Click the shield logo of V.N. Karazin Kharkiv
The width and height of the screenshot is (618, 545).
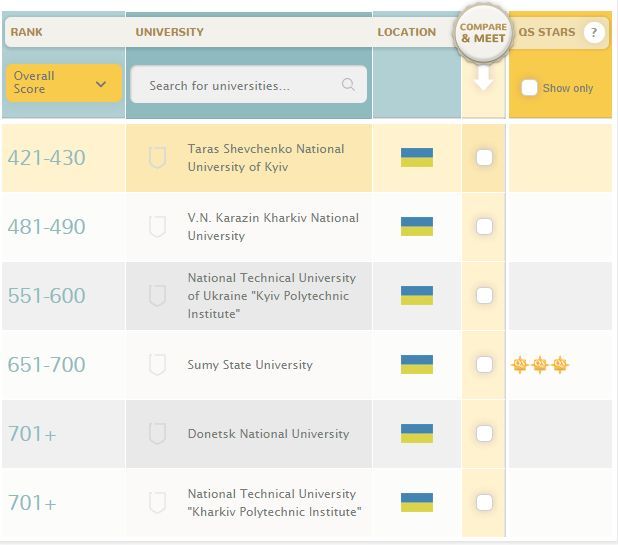(157, 227)
